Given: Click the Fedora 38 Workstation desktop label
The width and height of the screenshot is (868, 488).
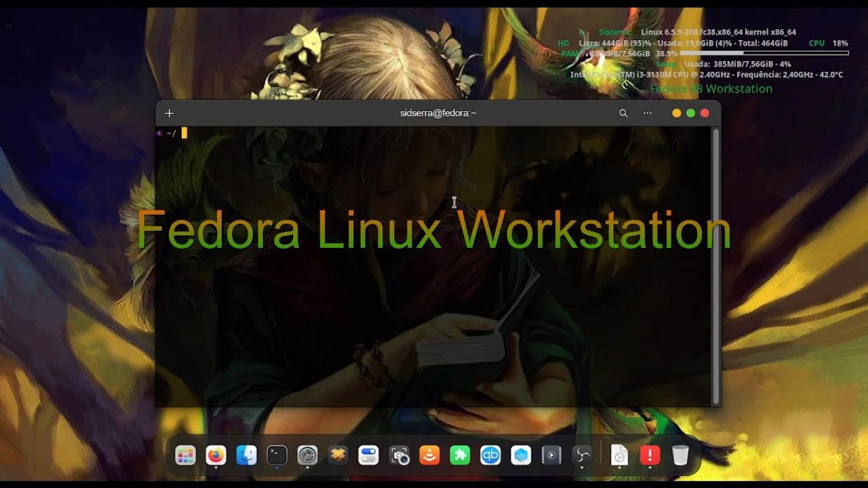Looking at the screenshot, I should point(711,89).
